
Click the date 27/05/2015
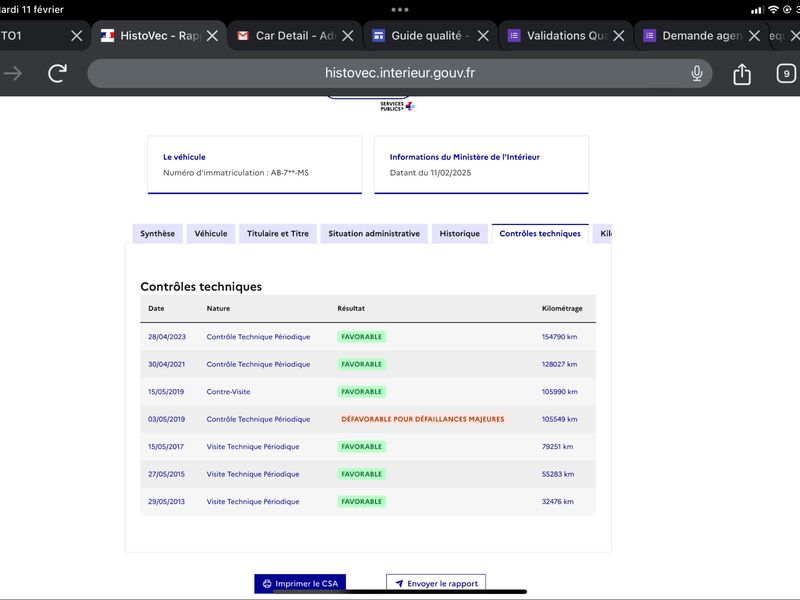click(166, 474)
